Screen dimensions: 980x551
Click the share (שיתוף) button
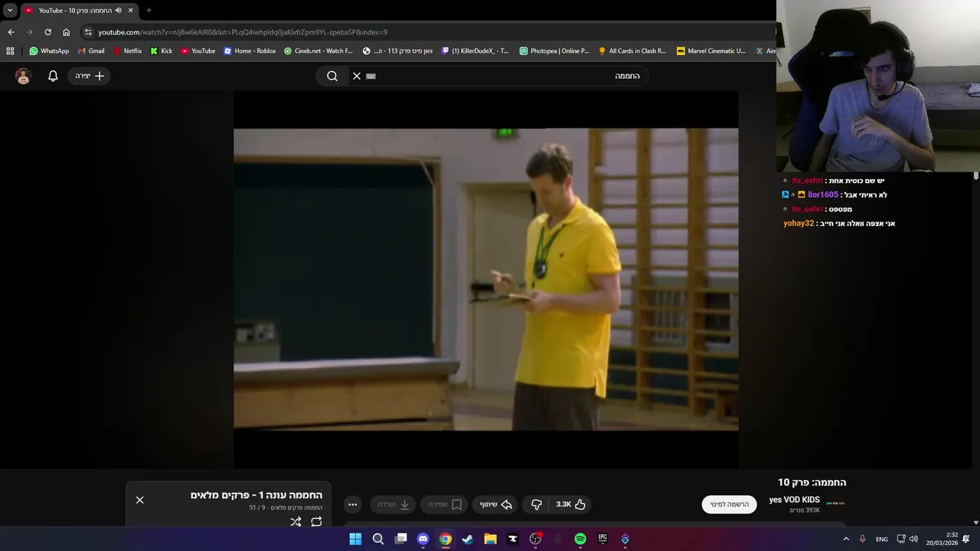pos(495,504)
